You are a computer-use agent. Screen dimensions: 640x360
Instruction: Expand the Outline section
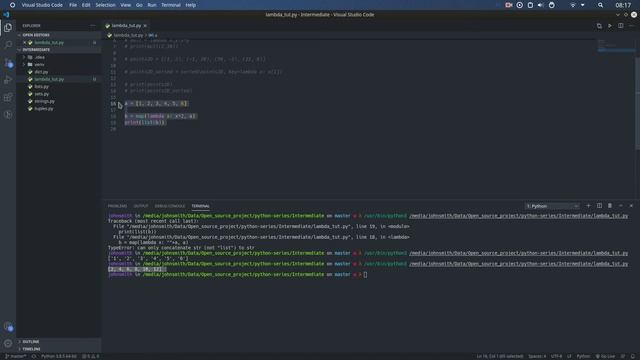(58, 342)
